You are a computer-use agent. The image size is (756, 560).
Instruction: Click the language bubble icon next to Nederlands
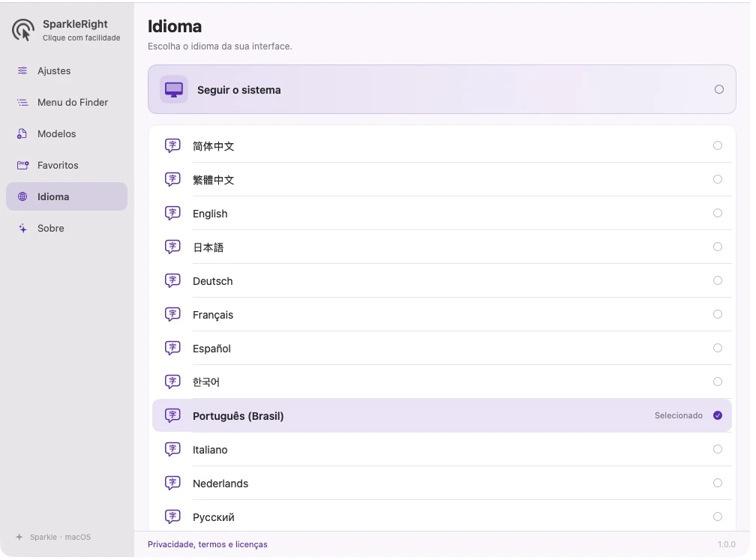tap(172, 483)
